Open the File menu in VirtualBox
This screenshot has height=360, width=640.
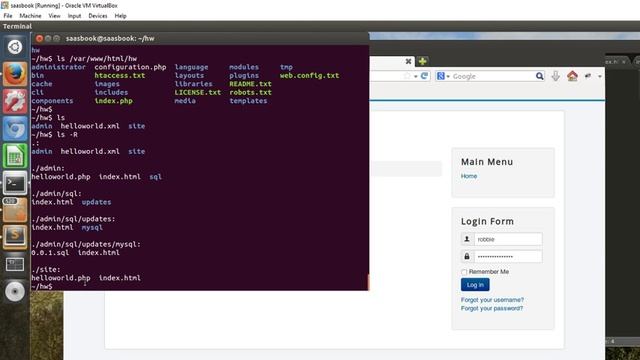point(8,16)
